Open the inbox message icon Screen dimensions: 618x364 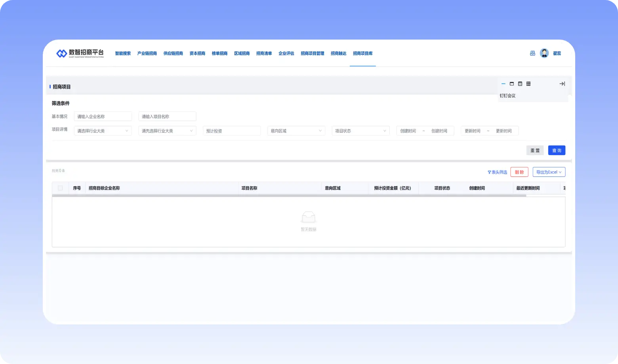point(532,53)
